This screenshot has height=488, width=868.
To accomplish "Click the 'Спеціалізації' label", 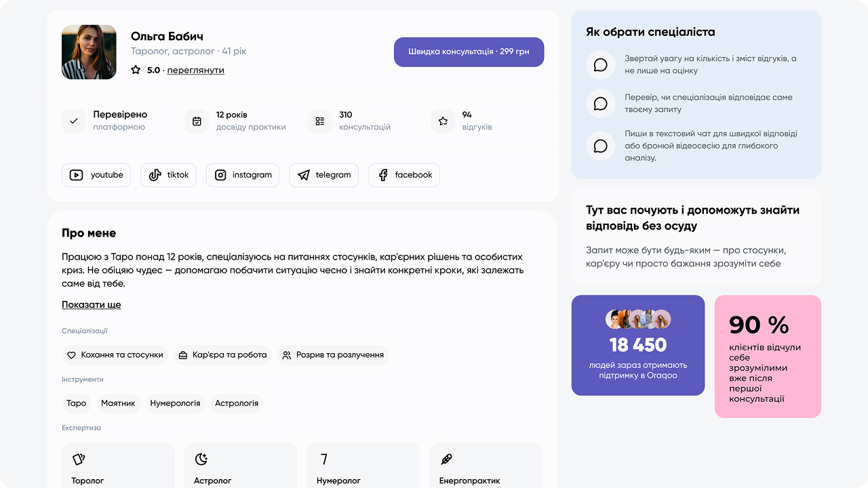I will coord(85,331).
